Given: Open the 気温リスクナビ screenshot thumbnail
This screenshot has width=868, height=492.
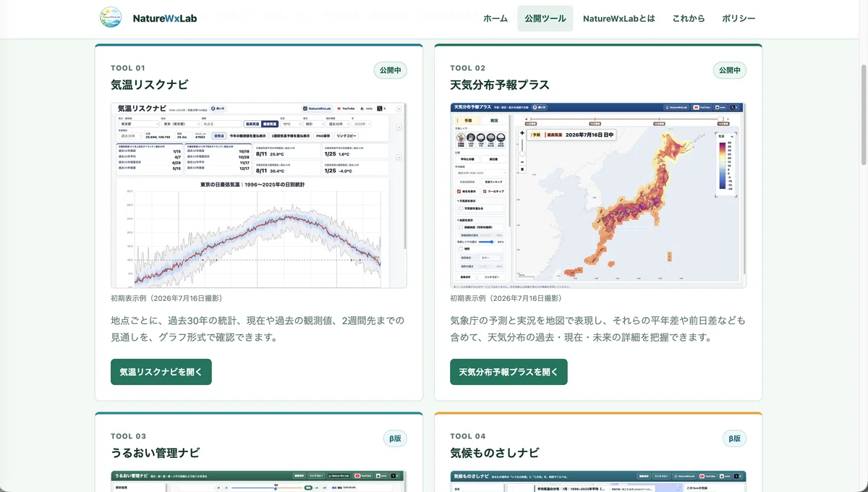Looking at the screenshot, I should coord(259,195).
